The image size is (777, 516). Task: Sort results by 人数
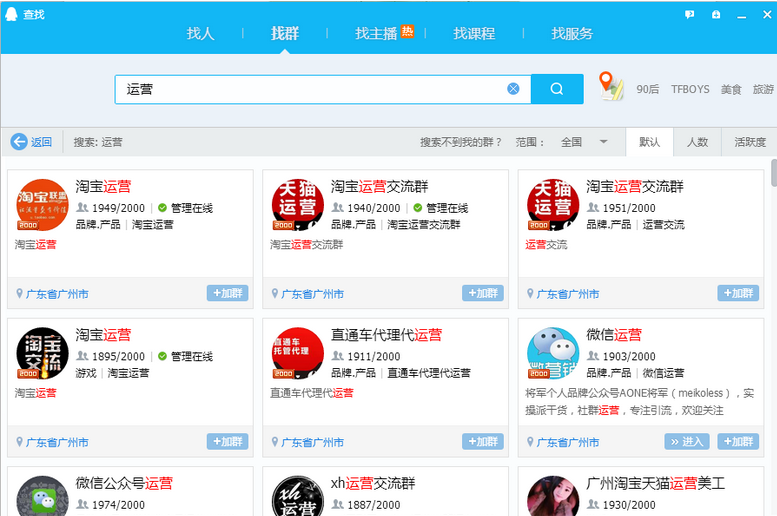[x=697, y=142]
